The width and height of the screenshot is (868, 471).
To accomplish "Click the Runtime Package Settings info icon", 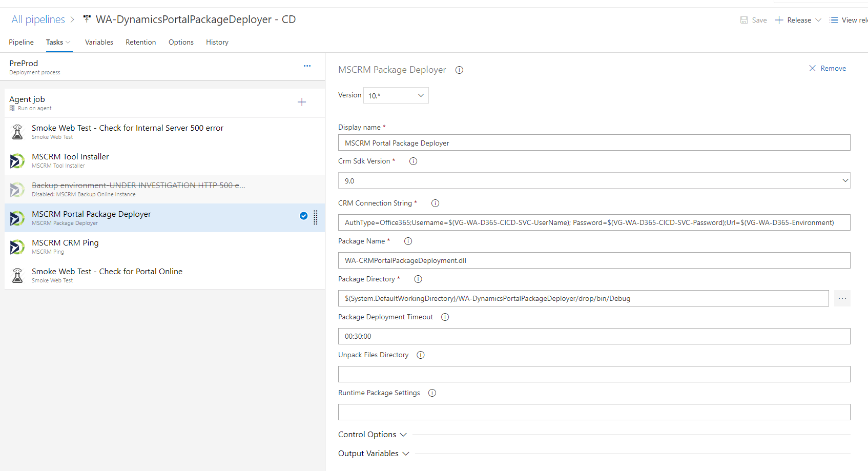I will pos(432,393).
